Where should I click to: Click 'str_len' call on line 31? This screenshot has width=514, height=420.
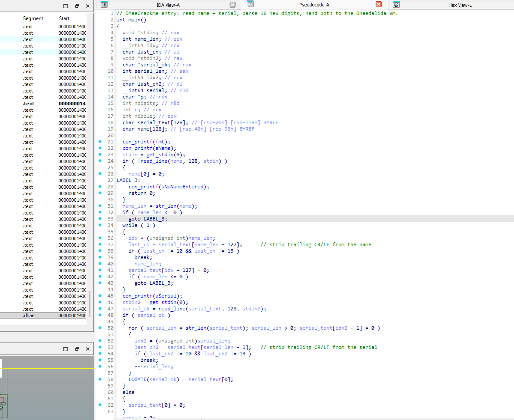(x=166, y=206)
